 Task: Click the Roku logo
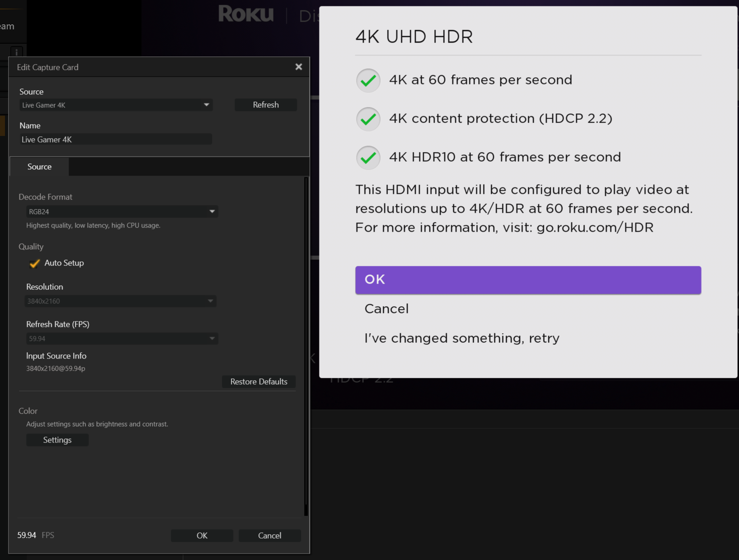(246, 14)
